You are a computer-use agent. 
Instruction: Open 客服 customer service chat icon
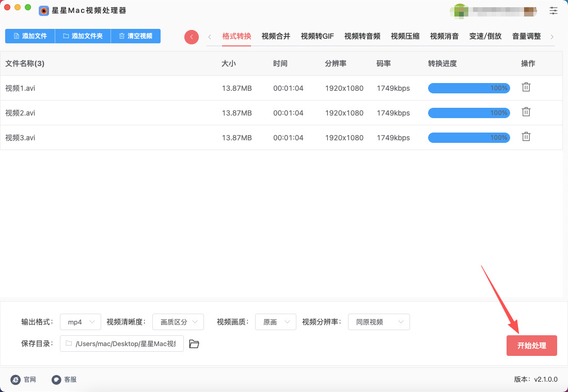point(56,380)
